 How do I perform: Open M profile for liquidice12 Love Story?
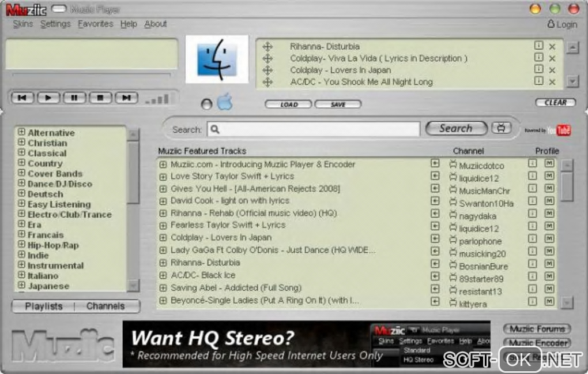(x=549, y=175)
